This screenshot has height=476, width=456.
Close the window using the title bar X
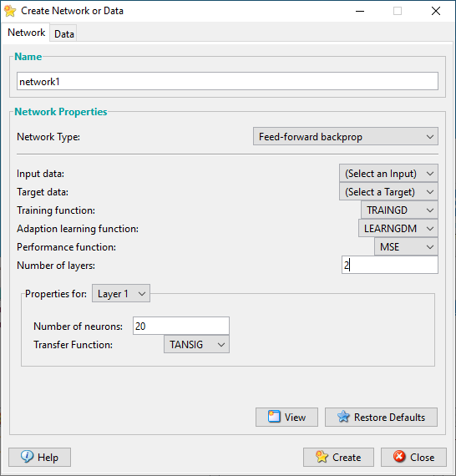(x=436, y=11)
